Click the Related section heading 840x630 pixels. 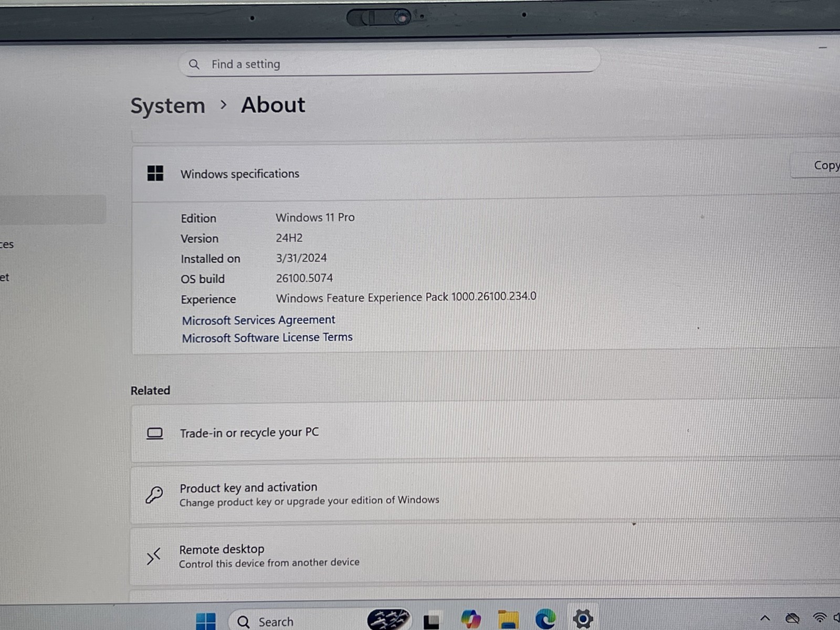(150, 391)
